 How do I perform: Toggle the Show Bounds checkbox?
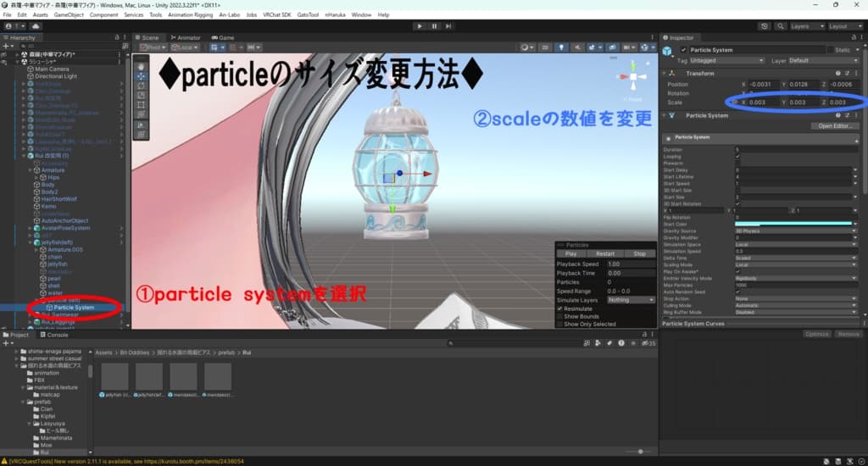pos(559,317)
